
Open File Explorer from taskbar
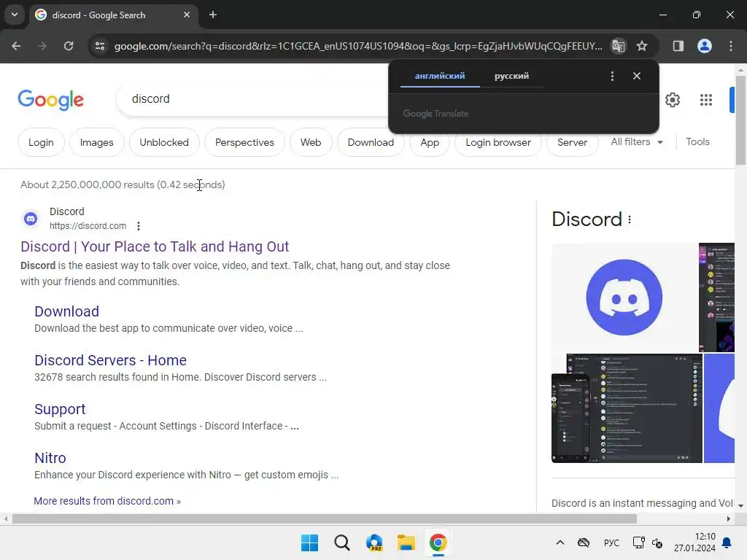406,542
